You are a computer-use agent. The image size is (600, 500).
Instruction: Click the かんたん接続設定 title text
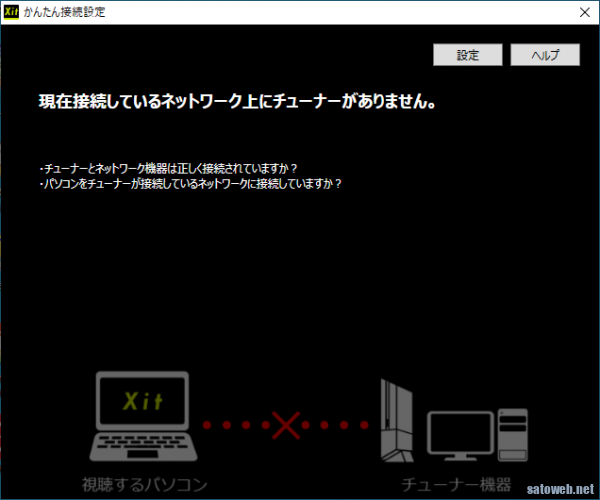pos(66,13)
